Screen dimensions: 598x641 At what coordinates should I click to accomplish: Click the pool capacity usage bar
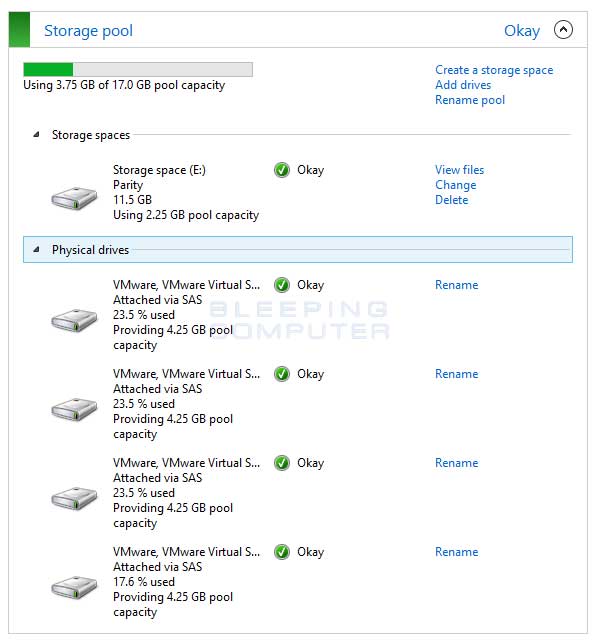pos(138,69)
